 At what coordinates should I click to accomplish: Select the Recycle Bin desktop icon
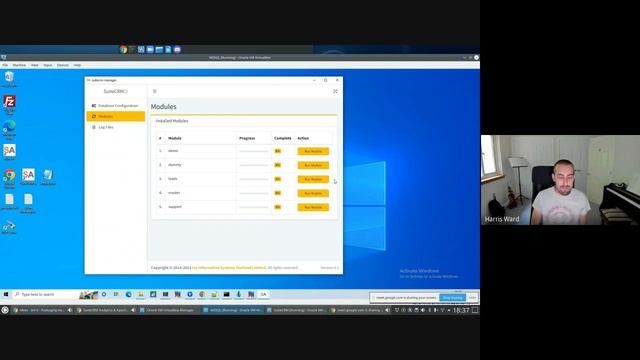tap(9, 79)
